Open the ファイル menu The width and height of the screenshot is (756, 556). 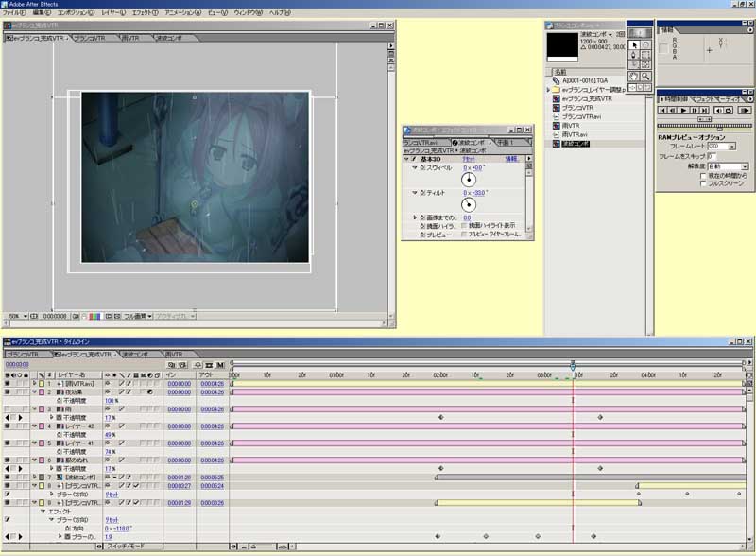pos(14,13)
